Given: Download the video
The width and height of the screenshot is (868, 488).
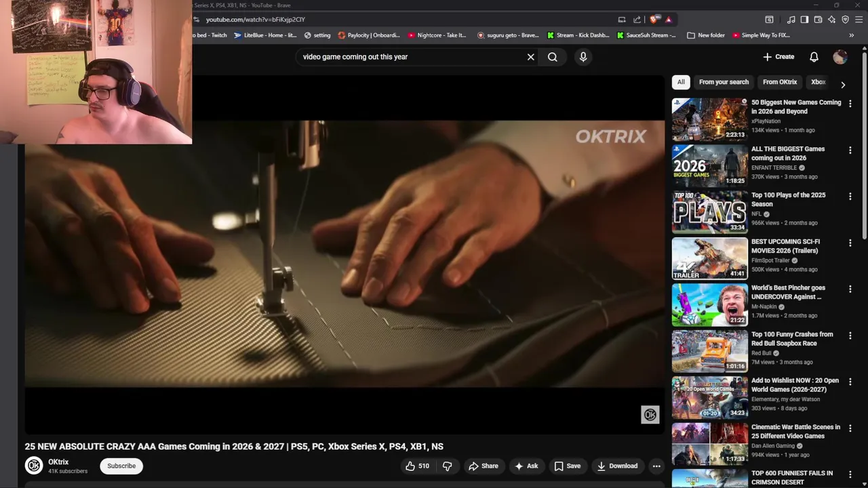Looking at the screenshot, I should [617, 466].
